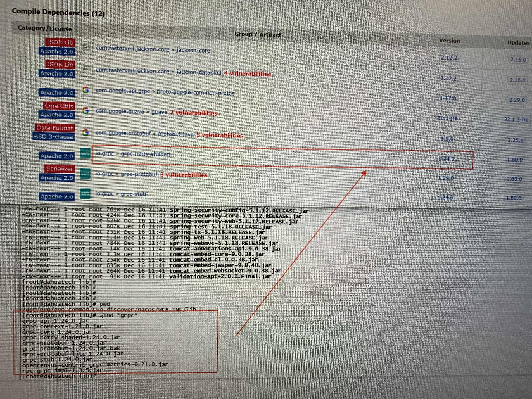
Task: Click the Apache 2.0 license on jackson-core row
Action: (x=56, y=51)
